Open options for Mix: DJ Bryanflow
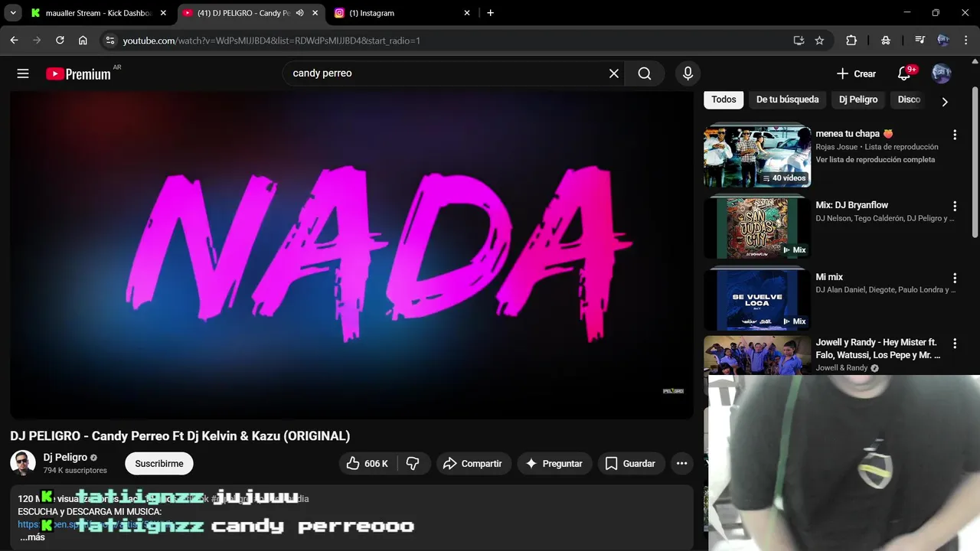Screen dimensions: 980x551 point(954,206)
